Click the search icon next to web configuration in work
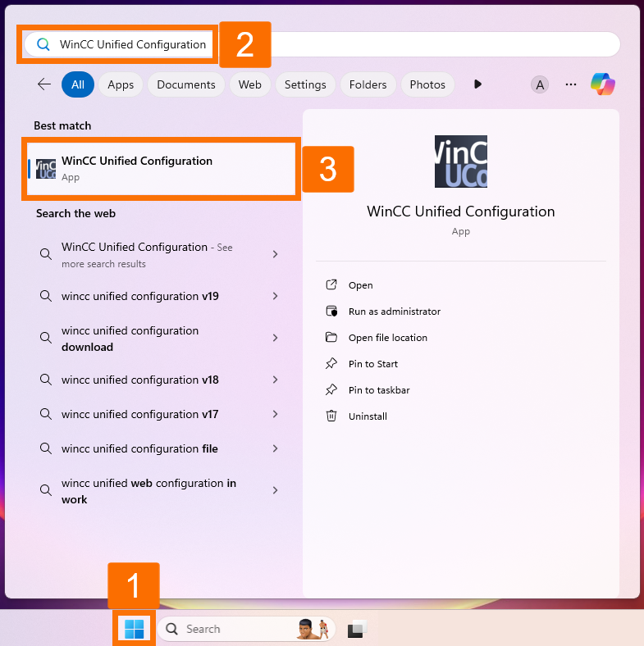The width and height of the screenshot is (644, 646). (x=46, y=490)
